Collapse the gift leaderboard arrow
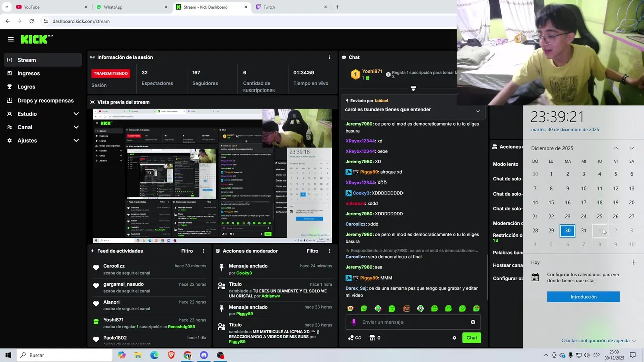The width and height of the screenshot is (644, 362). tap(413, 88)
